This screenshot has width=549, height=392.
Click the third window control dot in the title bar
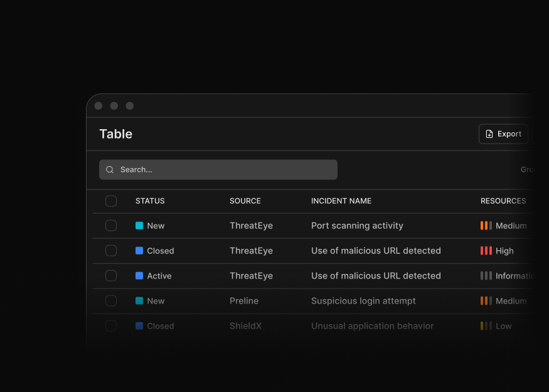pos(130,106)
